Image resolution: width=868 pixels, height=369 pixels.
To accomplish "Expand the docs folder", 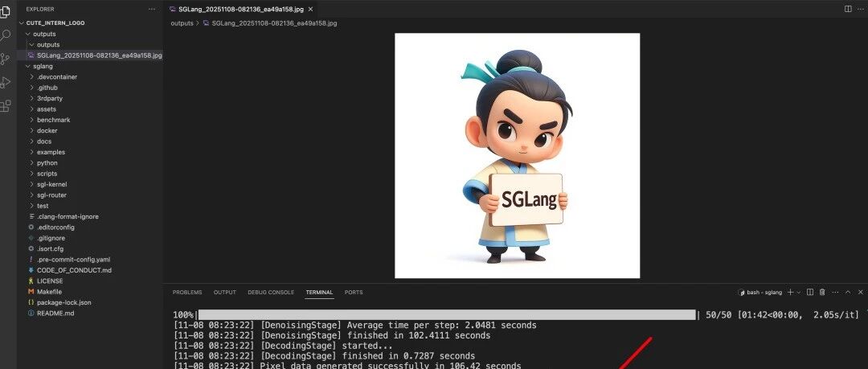I will [44, 141].
